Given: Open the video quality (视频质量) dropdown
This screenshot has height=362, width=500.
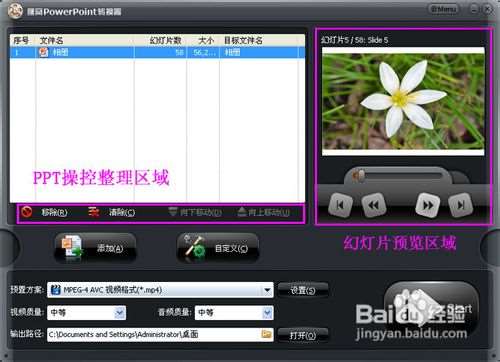Looking at the screenshot, I should (x=119, y=313).
